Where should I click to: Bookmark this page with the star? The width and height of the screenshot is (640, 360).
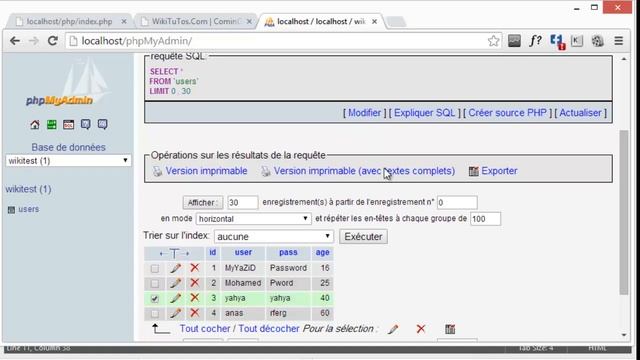point(493,41)
